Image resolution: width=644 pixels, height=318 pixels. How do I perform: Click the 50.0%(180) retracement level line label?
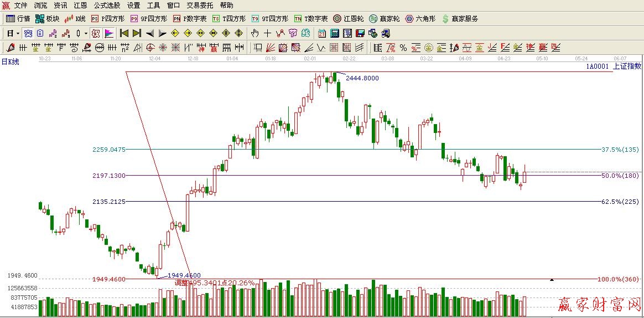620,176
